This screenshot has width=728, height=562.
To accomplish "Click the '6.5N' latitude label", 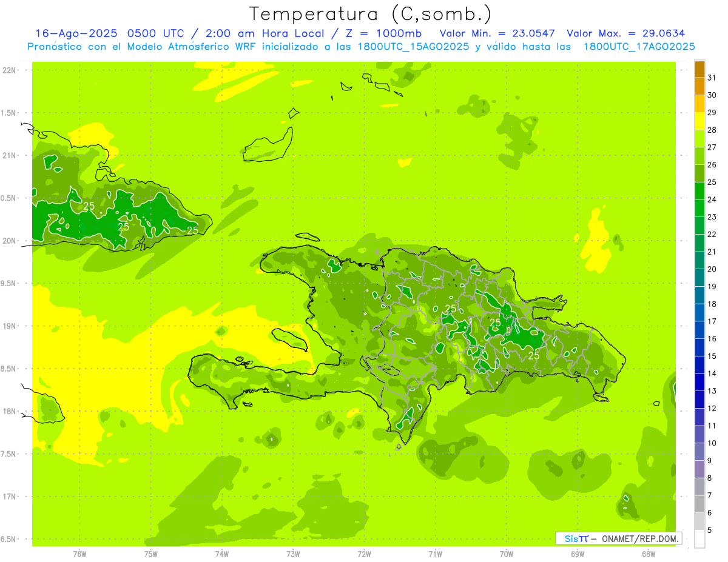I will point(9,539).
